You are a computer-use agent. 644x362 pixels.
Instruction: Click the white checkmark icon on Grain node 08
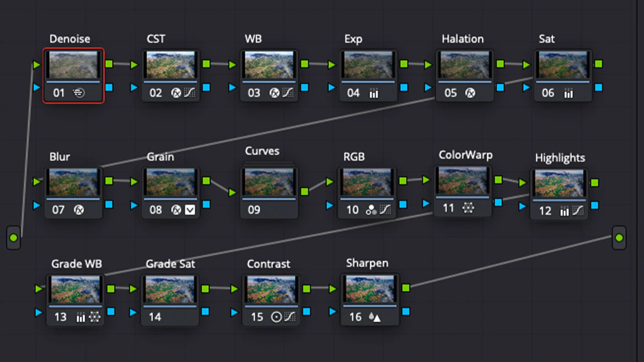[190, 210]
